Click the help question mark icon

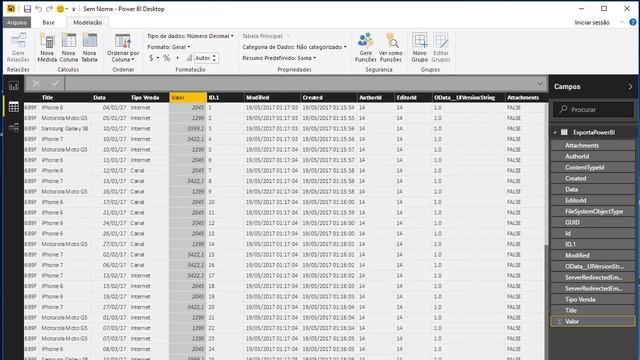pyautogui.click(x=633, y=22)
